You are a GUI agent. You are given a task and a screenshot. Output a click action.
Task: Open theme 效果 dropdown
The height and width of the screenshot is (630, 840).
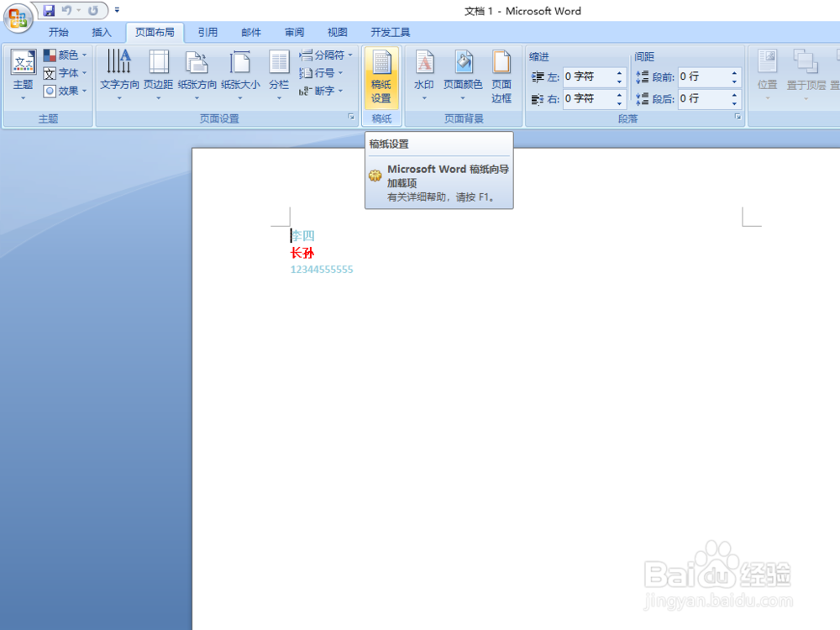[66, 91]
